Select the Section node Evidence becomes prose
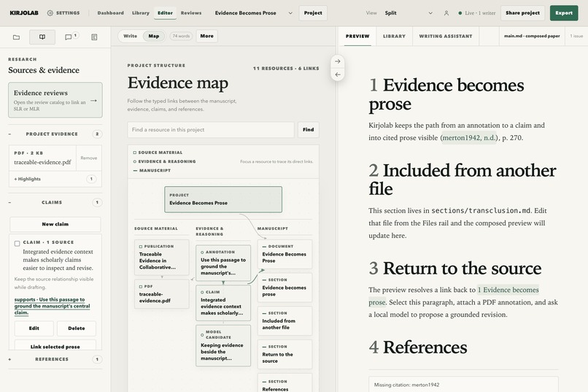 pos(285,288)
